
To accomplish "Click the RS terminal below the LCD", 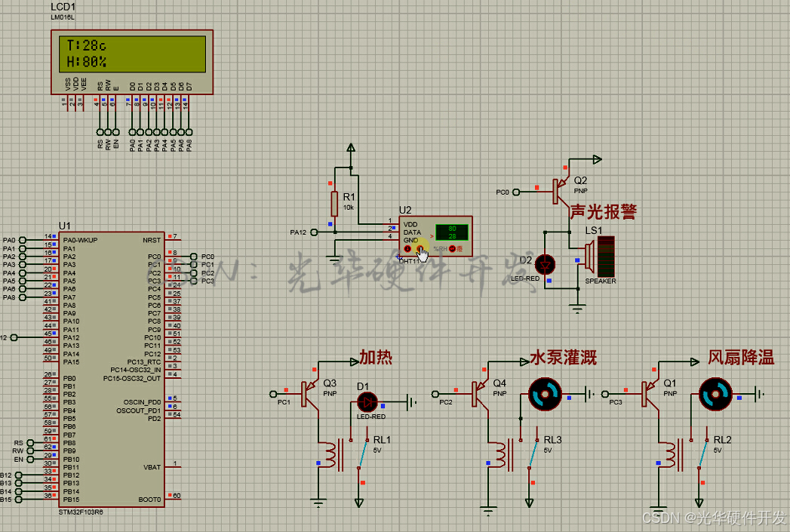I will 100,132.
